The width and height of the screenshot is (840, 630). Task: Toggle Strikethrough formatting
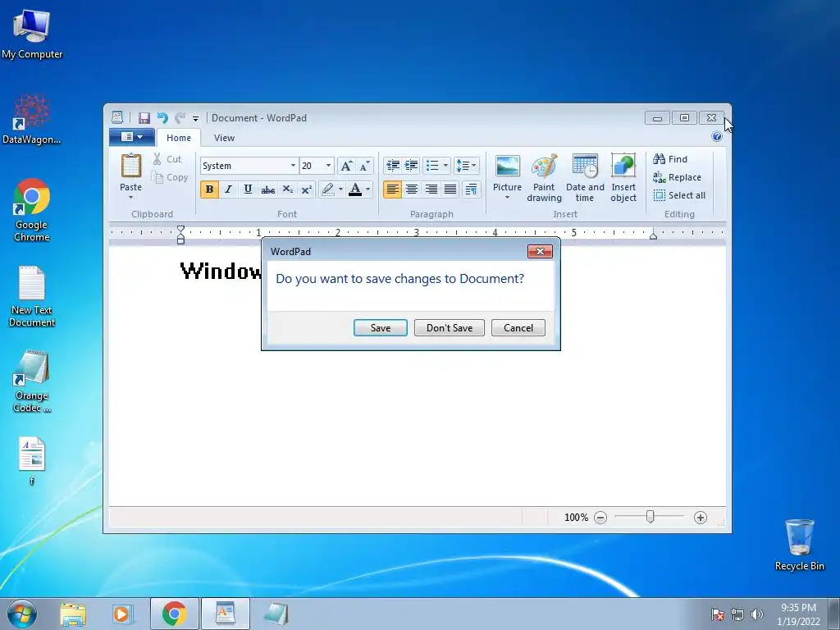[x=268, y=189]
